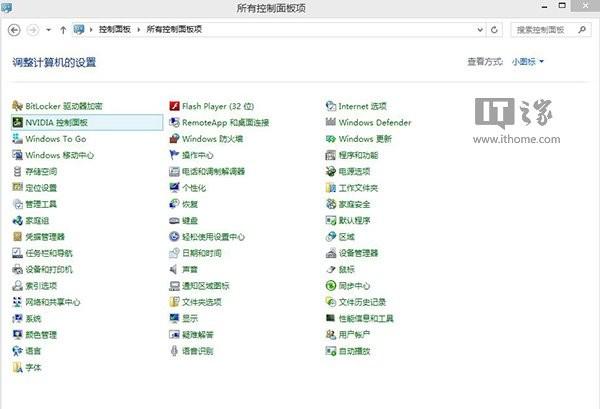
Task: Expand the address bar history dropdown
Action: (480, 29)
